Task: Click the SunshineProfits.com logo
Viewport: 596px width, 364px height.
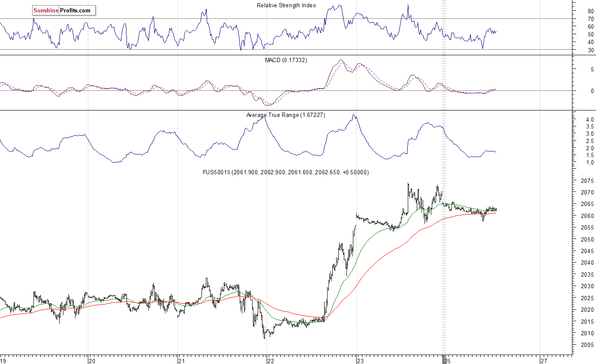Action: [64, 10]
